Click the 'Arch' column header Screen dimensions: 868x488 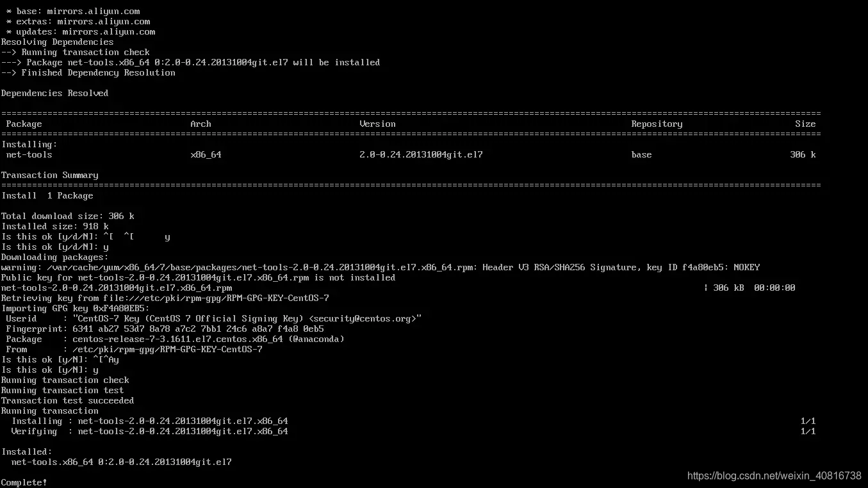201,124
